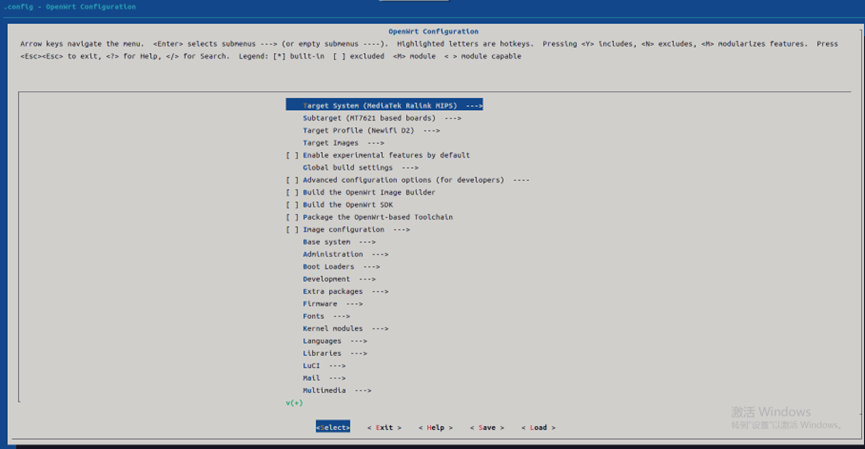Expand the Libraries submenu
The height and width of the screenshot is (449, 865).
click(335, 353)
